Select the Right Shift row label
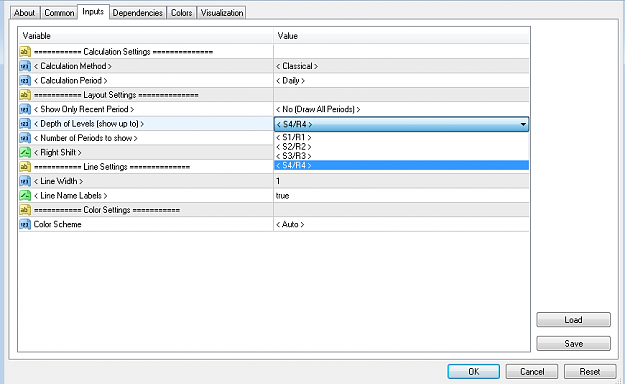This screenshot has height=384, width=625. [57, 152]
